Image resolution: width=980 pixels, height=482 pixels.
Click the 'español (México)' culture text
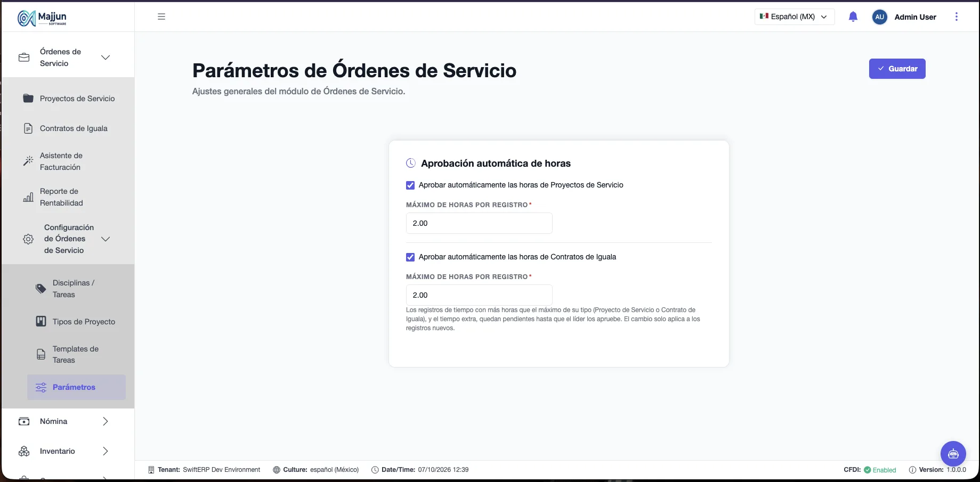coord(334,470)
